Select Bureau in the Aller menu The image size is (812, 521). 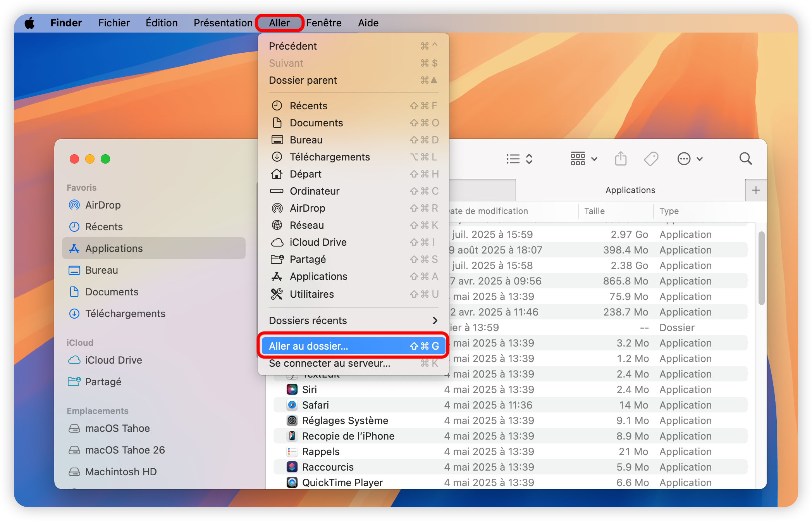point(353,140)
